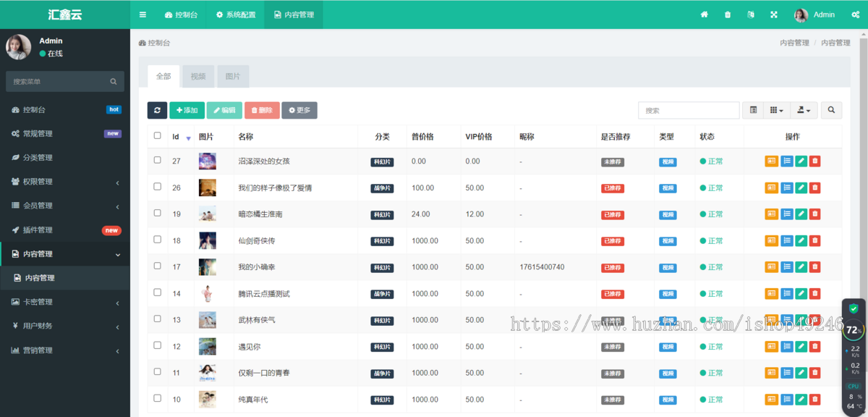Toggle fullscreen with the expand-arrows icon
The image size is (868, 417).
coord(774,14)
